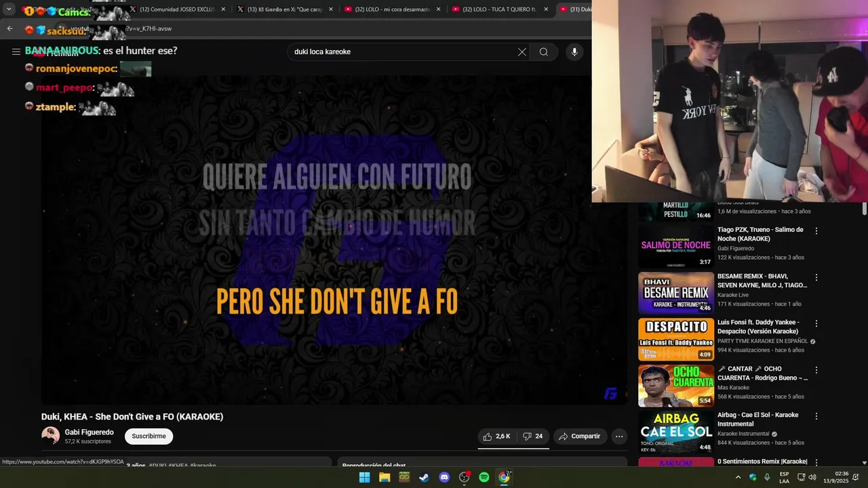Open options menu for Ocho Cuarenta video
This screenshot has height=488, width=868.
point(816,370)
